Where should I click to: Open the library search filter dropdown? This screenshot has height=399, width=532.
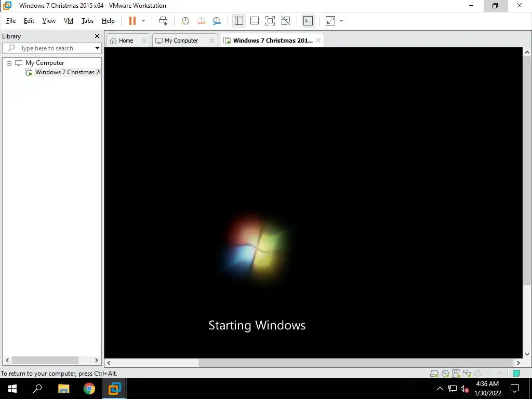coord(97,48)
